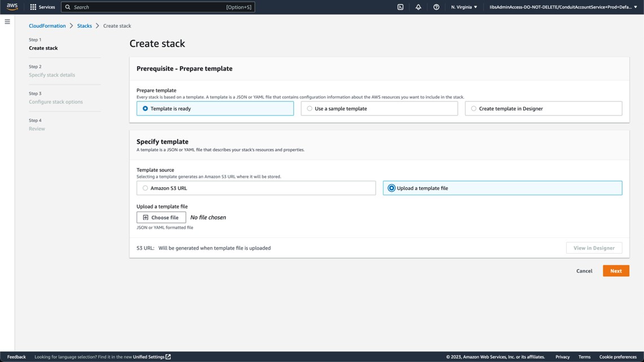The image size is (644, 362).
Task: Open notifications bell icon
Action: (x=418, y=7)
